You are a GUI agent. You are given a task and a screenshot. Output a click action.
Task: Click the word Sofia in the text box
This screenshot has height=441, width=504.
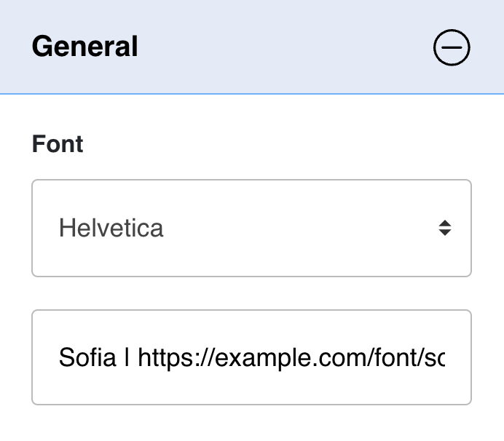tap(87, 357)
